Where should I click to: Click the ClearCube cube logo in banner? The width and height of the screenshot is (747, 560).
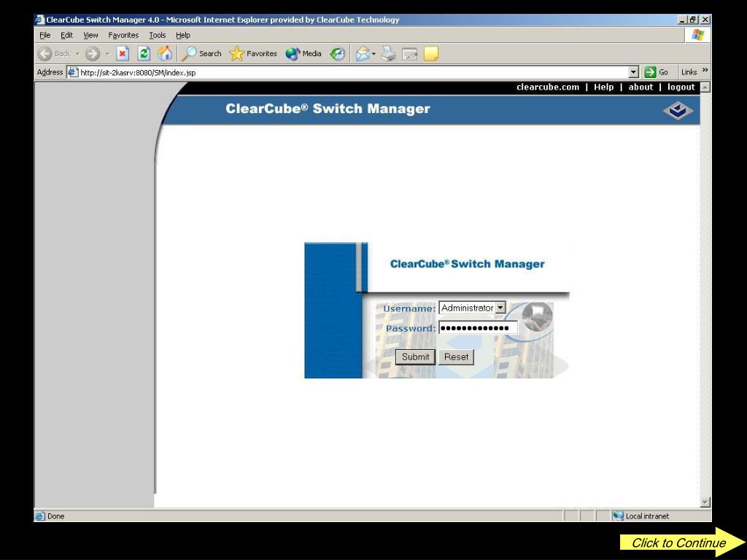click(678, 111)
